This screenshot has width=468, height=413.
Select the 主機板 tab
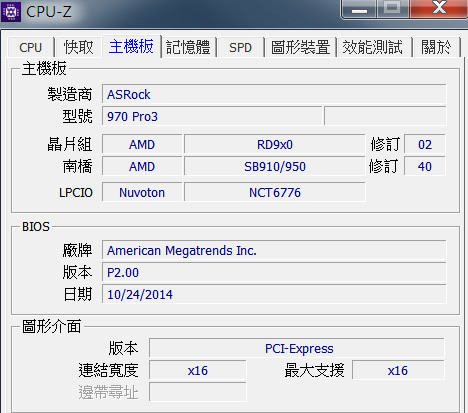(131, 46)
